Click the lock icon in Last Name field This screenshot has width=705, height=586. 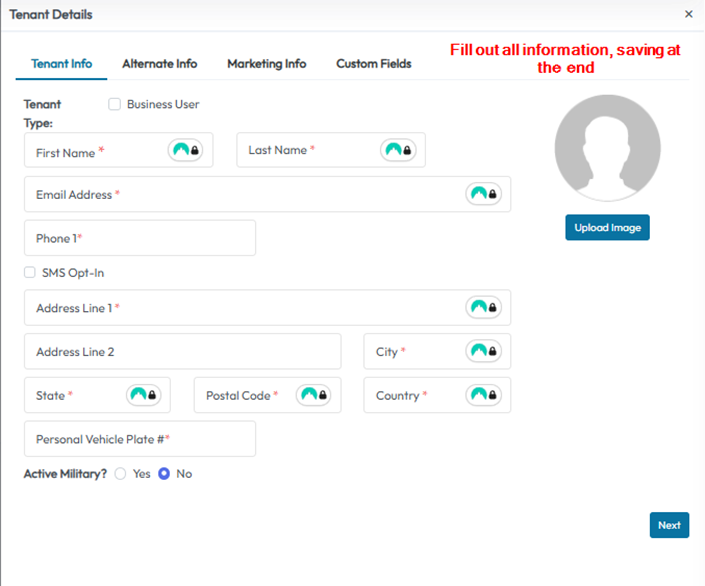coord(408,150)
